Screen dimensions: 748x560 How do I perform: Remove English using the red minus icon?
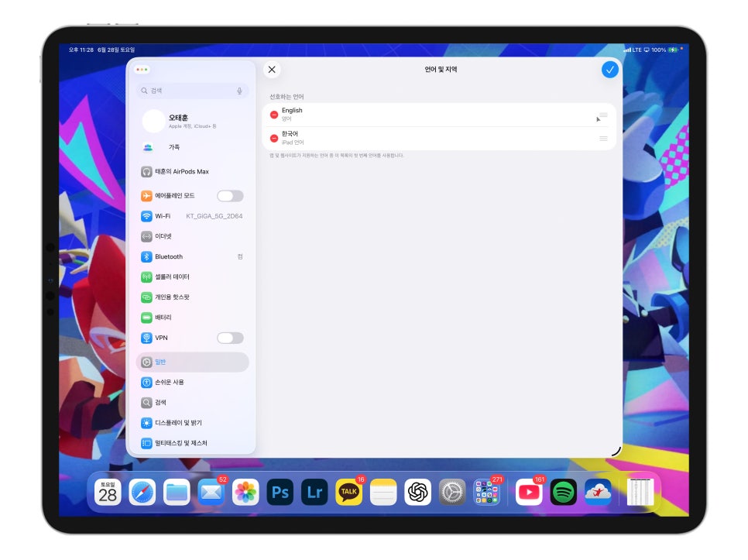pyautogui.click(x=274, y=115)
